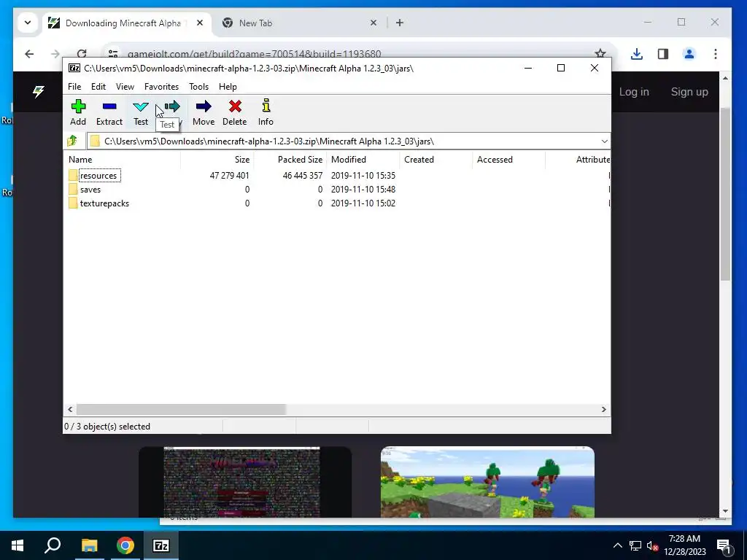Click Game Jolt lightning logo
This screenshot has height=560, width=747.
39,91
